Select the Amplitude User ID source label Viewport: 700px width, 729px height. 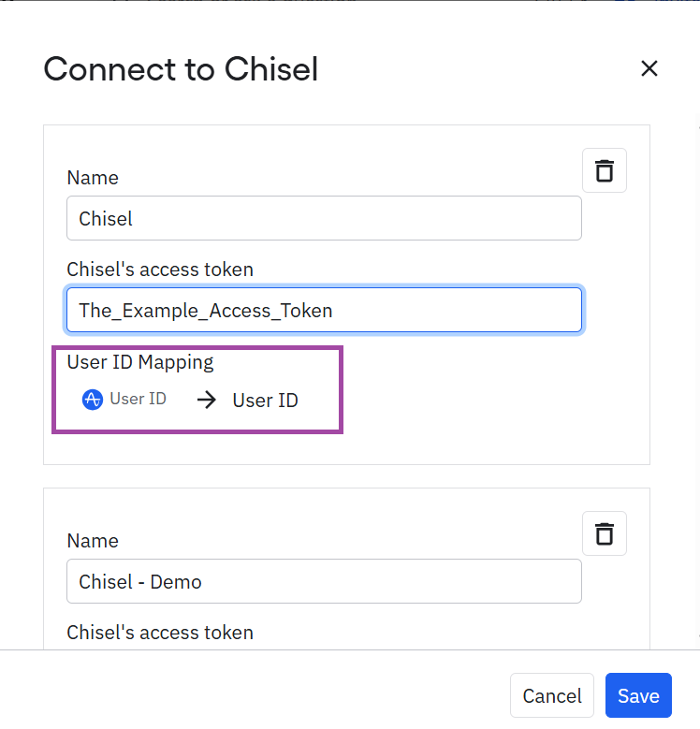(x=139, y=399)
